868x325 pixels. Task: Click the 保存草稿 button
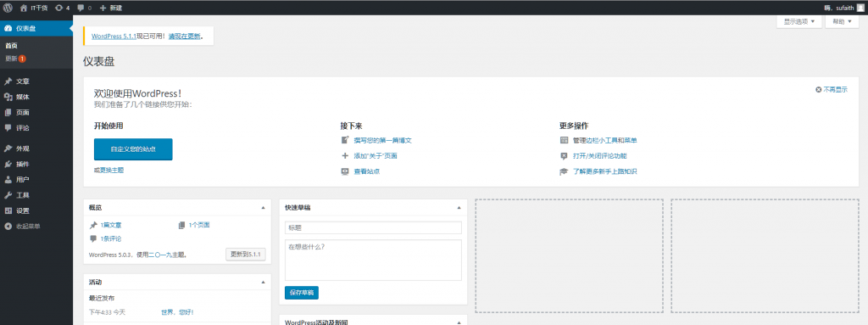coord(302,292)
